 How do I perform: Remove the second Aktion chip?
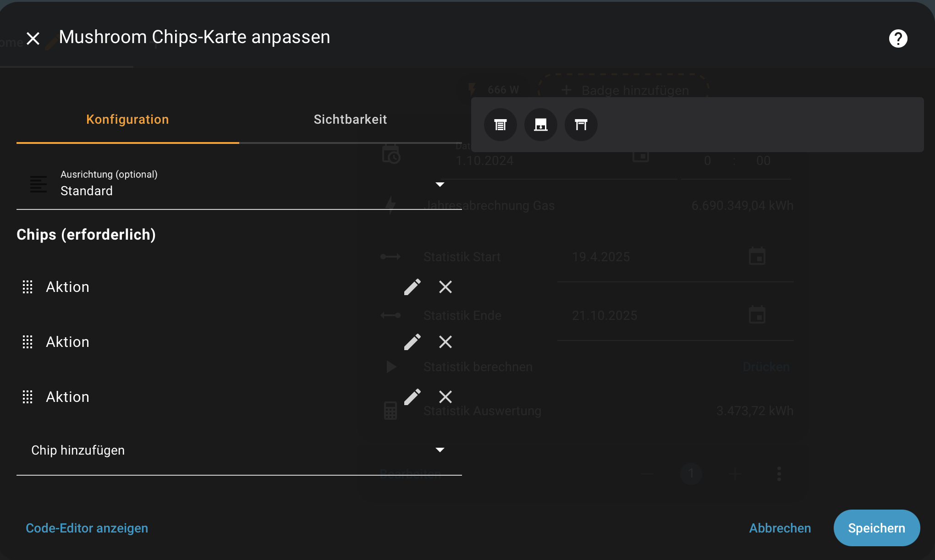tap(445, 342)
